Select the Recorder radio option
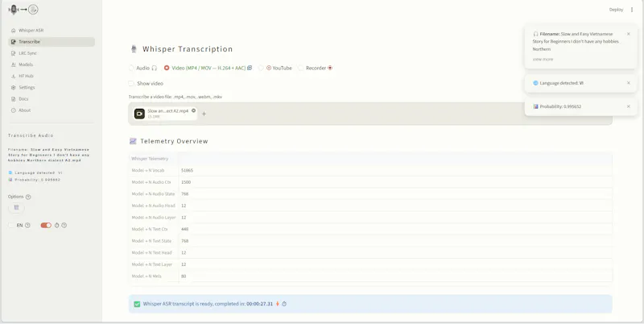Screen dimensions: 644x324 coord(300,68)
